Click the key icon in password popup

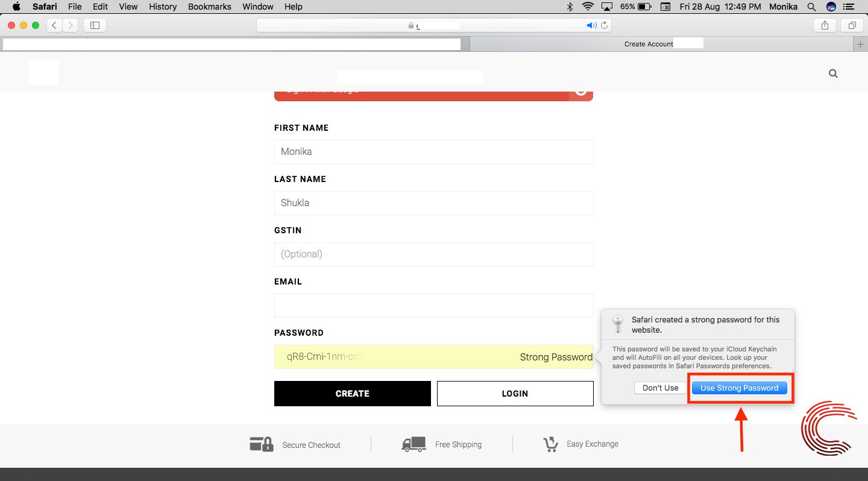pos(618,324)
